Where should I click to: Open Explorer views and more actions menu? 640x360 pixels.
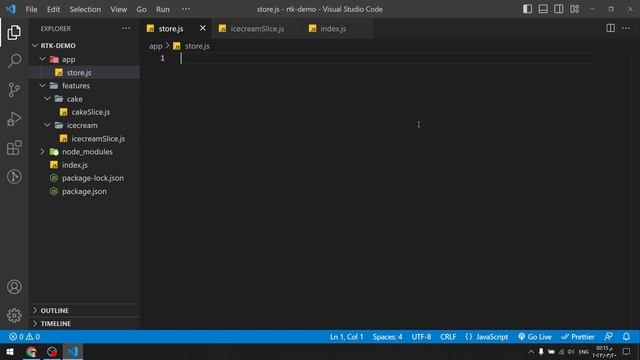click(126, 28)
